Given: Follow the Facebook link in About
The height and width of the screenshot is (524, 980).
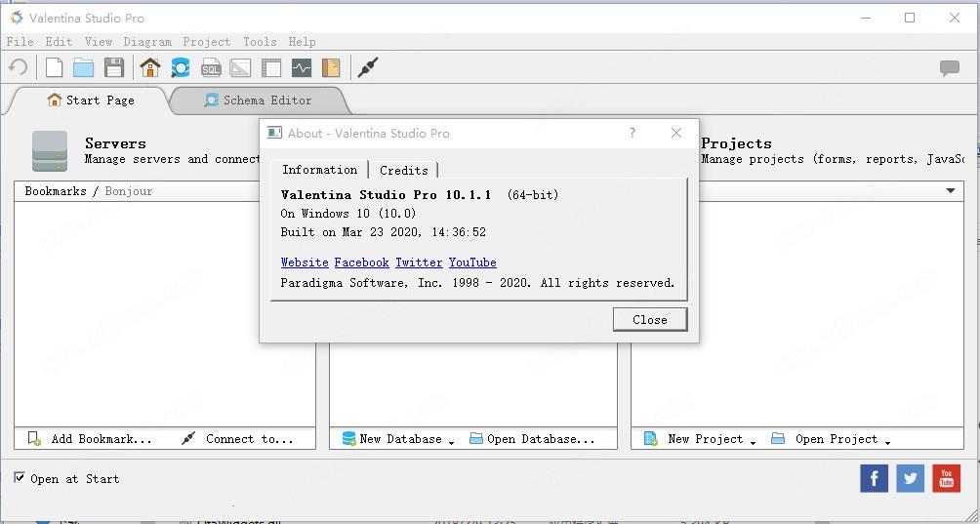Looking at the screenshot, I should pyautogui.click(x=361, y=262).
